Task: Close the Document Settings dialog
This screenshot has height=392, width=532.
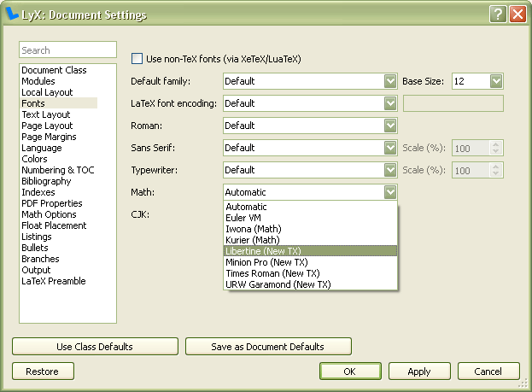Action: pyautogui.click(x=517, y=15)
